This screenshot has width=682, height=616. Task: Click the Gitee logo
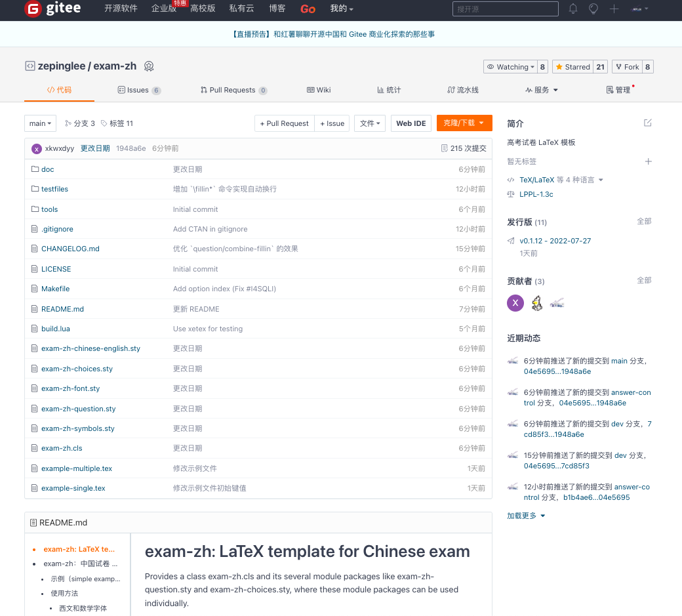click(52, 9)
